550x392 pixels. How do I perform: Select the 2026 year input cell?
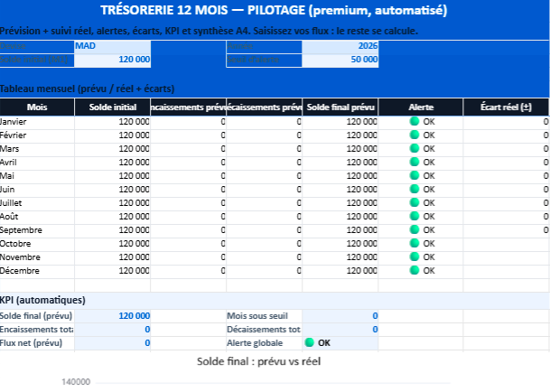tap(340, 46)
